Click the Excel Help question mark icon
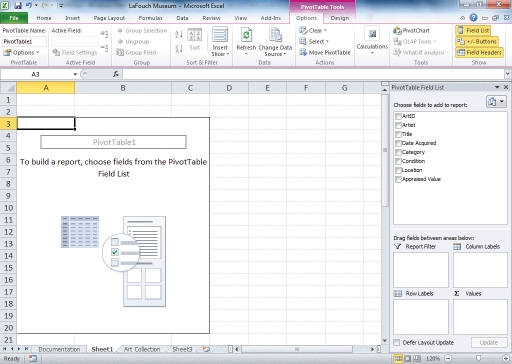This screenshot has height=364, width=512. (473, 18)
